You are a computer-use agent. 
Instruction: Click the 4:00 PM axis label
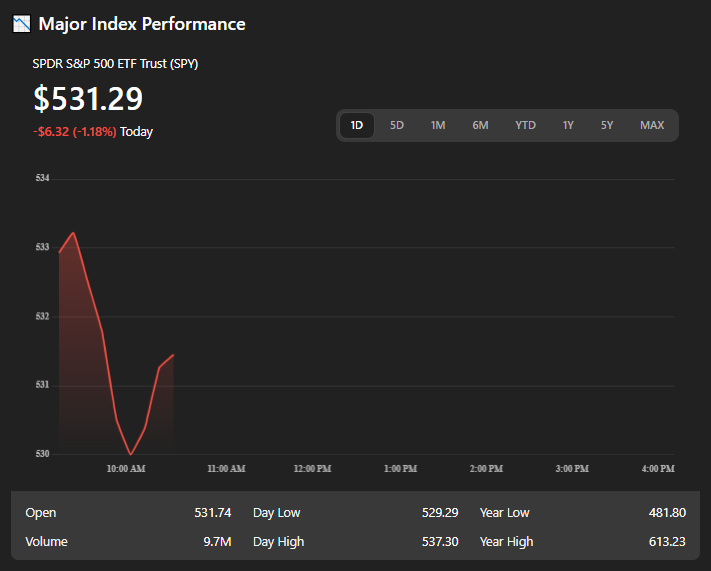(658, 469)
